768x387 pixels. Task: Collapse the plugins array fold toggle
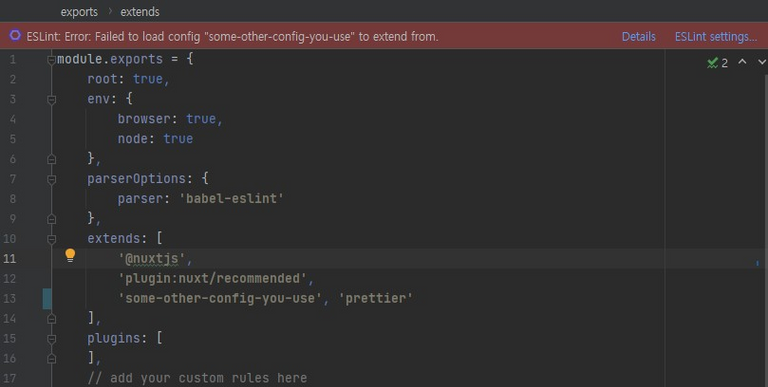point(51,339)
